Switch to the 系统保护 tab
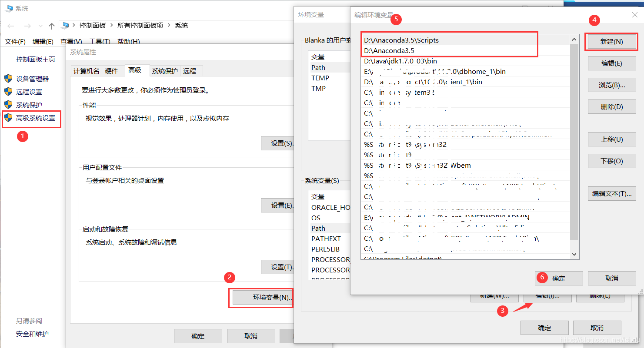Viewport: 644px width, 348px height. [164, 71]
